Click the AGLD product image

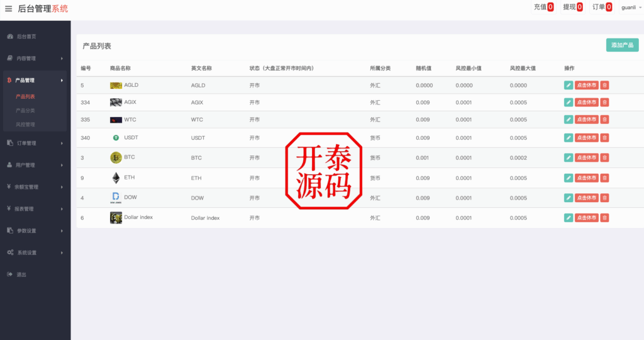pyautogui.click(x=116, y=86)
